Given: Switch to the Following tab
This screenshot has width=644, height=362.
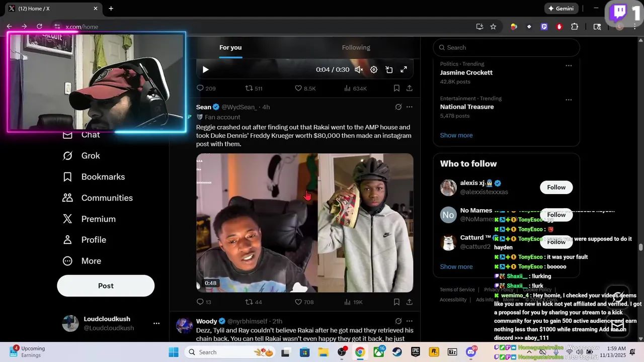Looking at the screenshot, I should point(356,47).
